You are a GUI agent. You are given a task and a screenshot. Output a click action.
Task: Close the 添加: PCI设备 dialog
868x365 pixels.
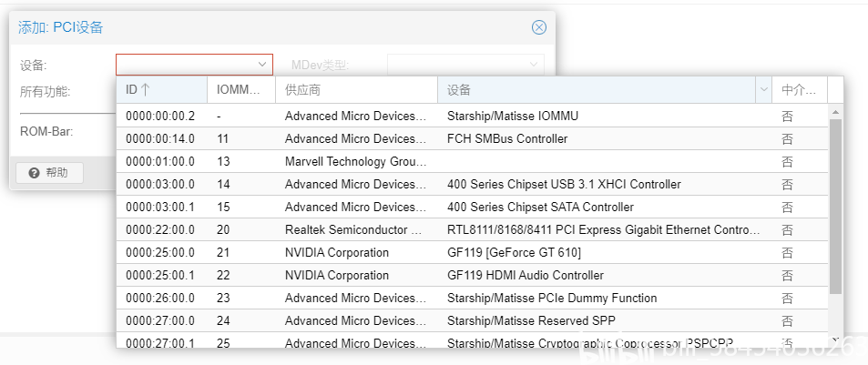[x=539, y=27]
